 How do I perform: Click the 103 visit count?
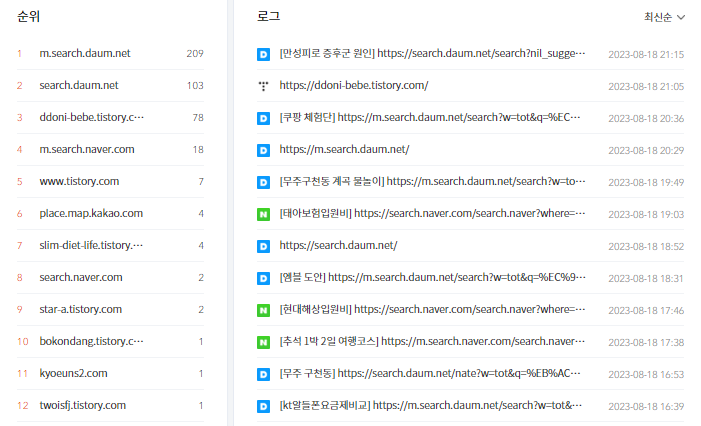coord(195,86)
